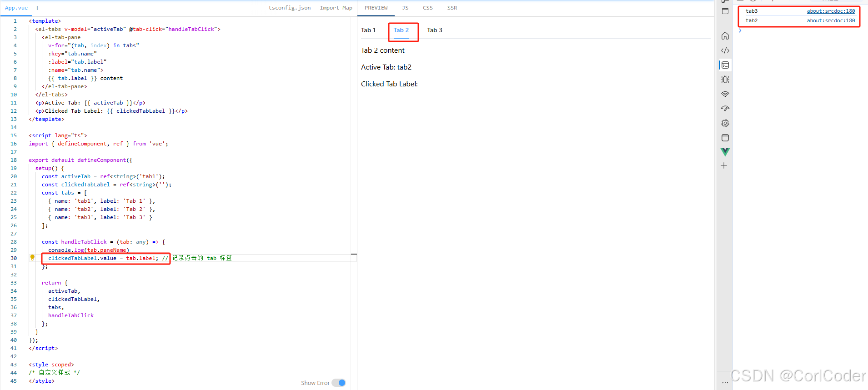
Task: Click 'handleTabClick' in the return block
Action: (71, 315)
